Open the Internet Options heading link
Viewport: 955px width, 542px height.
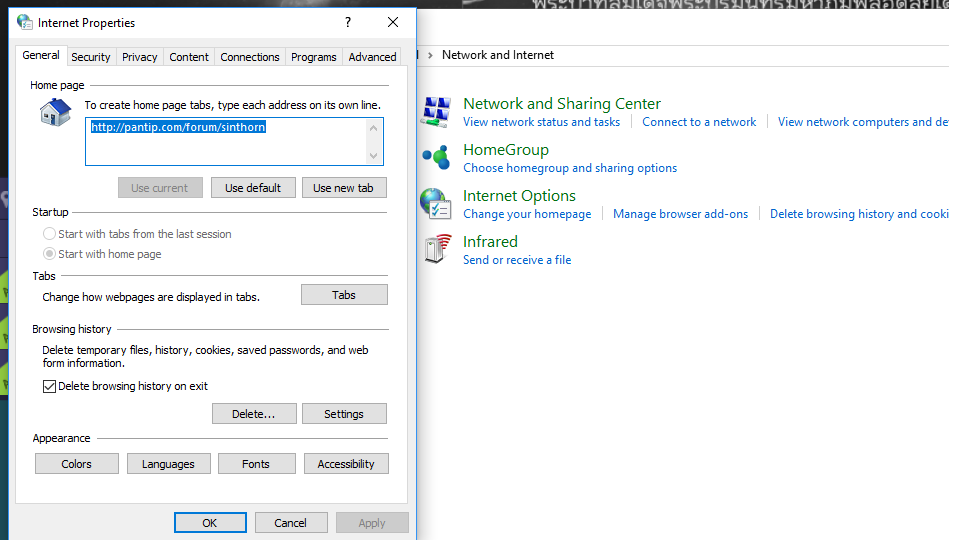pos(519,195)
